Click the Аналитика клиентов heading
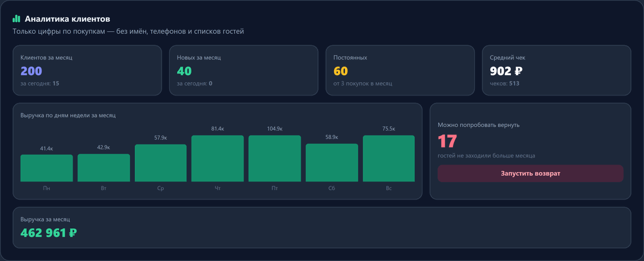 (67, 19)
